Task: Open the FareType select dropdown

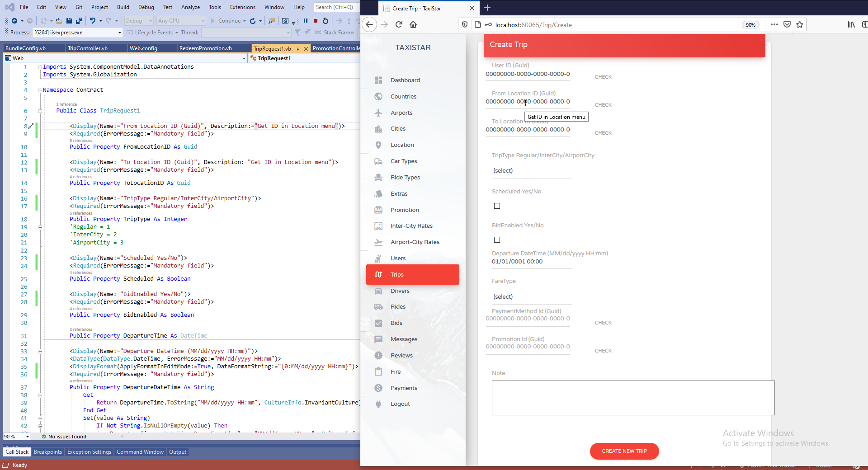Action: click(532, 297)
